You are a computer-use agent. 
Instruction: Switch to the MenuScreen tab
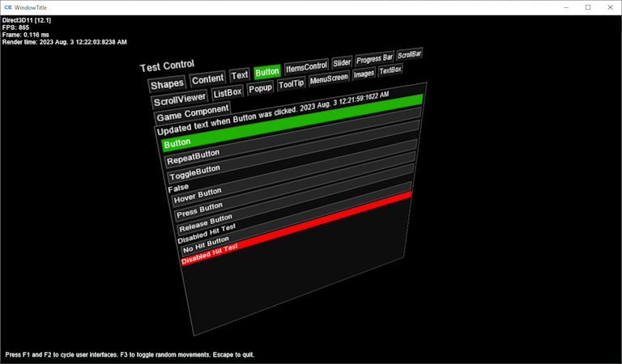coord(328,78)
